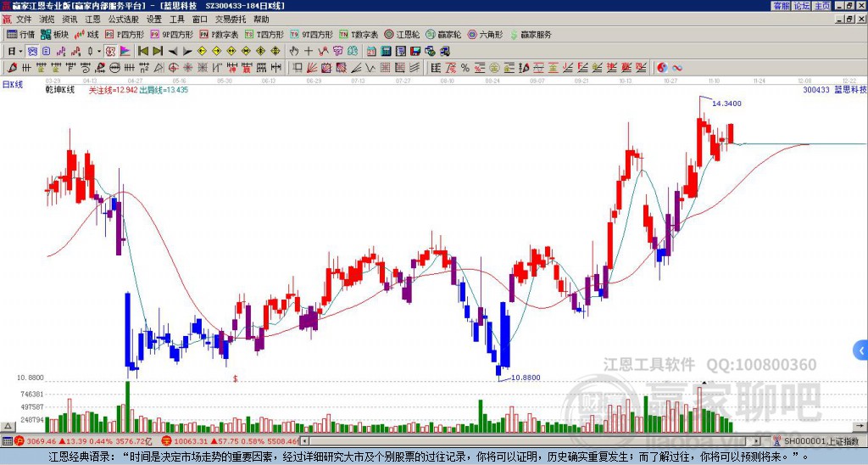The width and height of the screenshot is (868, 465).
Task: Select the Gann fan lines tool
Action: (x=312, y=68)
